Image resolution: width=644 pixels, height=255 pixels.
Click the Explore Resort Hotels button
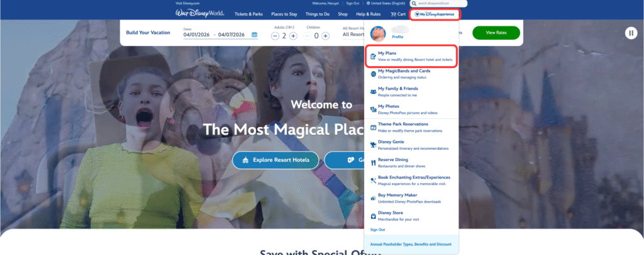click(x=275, y=160)
